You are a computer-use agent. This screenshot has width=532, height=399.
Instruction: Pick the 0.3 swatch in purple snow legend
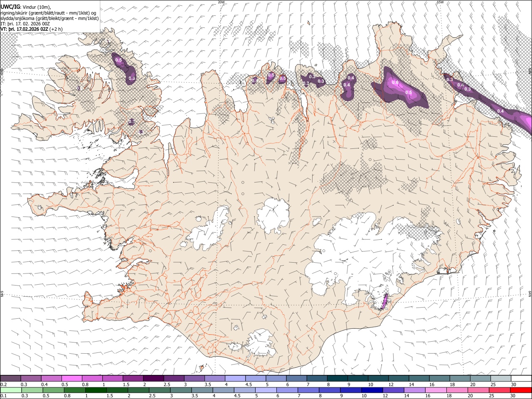point(31,378)
